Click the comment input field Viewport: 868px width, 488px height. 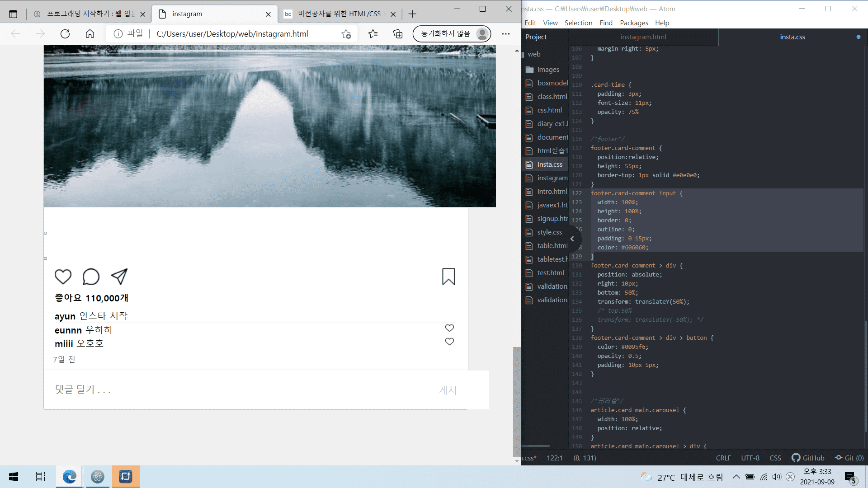tap(235, 389)
